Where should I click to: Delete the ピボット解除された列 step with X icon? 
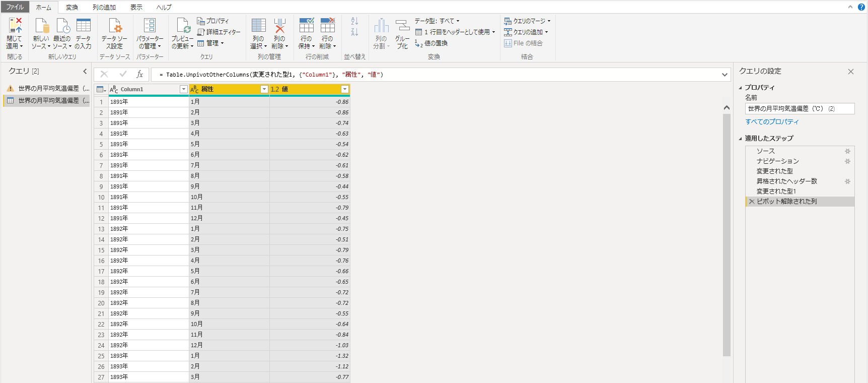[752, 202]
